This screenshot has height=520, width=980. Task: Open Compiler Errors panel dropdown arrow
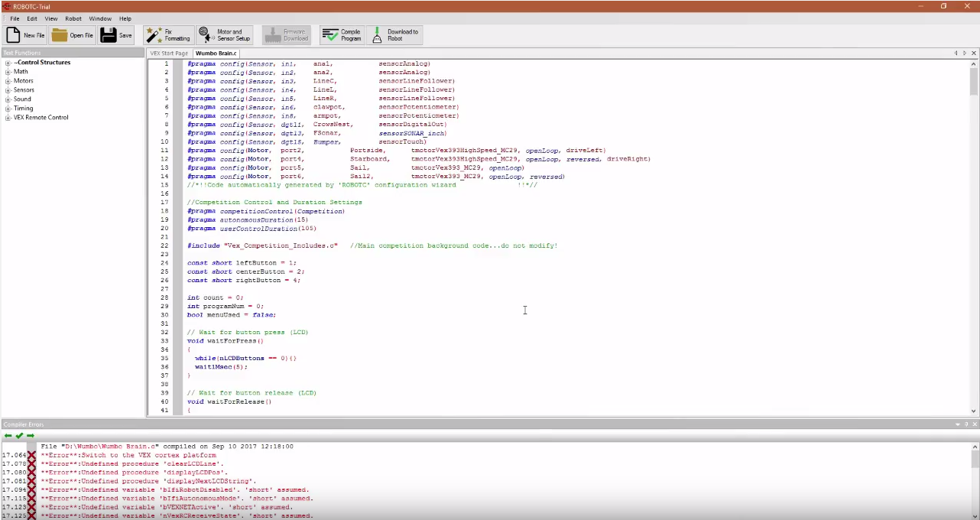coord(957,424)
